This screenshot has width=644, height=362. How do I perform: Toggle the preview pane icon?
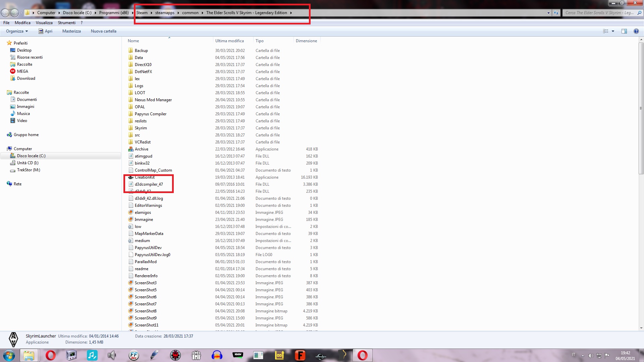(x=624, y=31)
